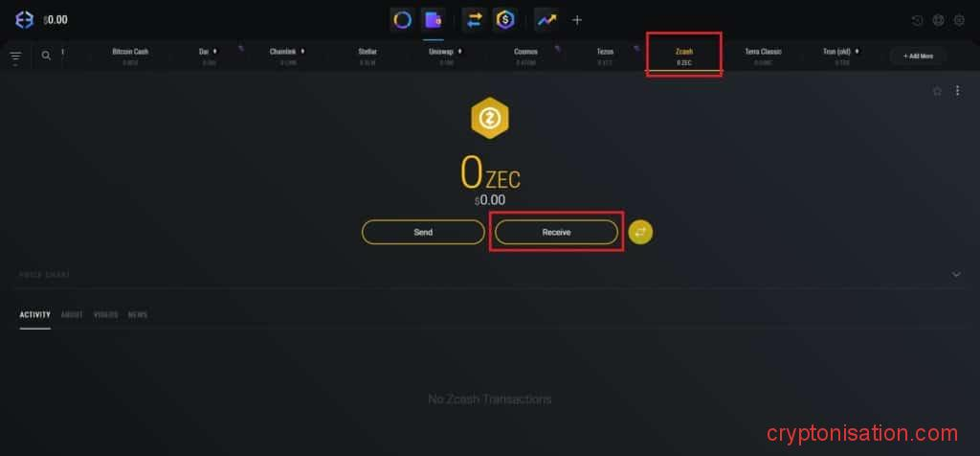Screen dimensions: 980x456
Task: Click the Zcash hexagon coin logo
Action: (x=489, y=118)
